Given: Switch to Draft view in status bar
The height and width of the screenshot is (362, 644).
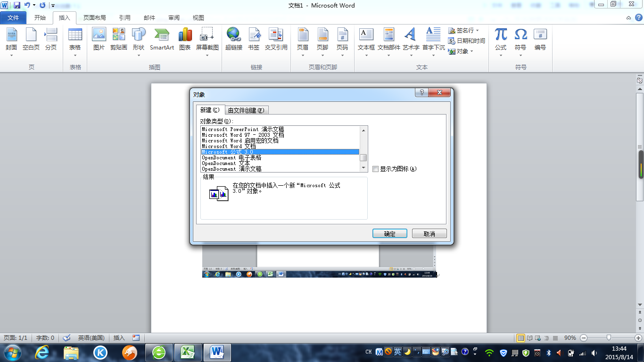Looking at the screenshot, I should coord(555,338).
